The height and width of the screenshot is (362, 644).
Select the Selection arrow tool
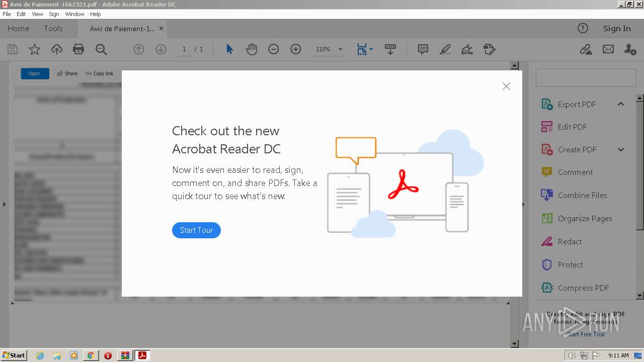coord(229,49)
